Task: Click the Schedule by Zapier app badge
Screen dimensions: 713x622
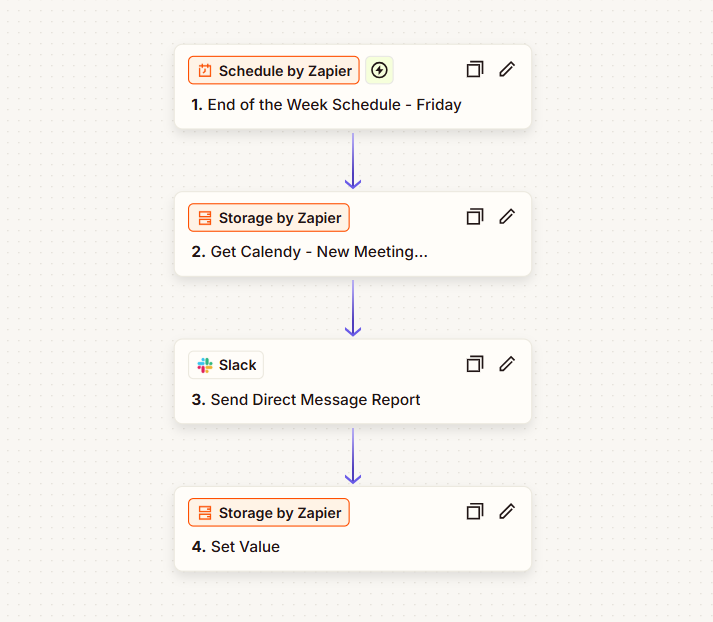Action: tap(274, 70)
